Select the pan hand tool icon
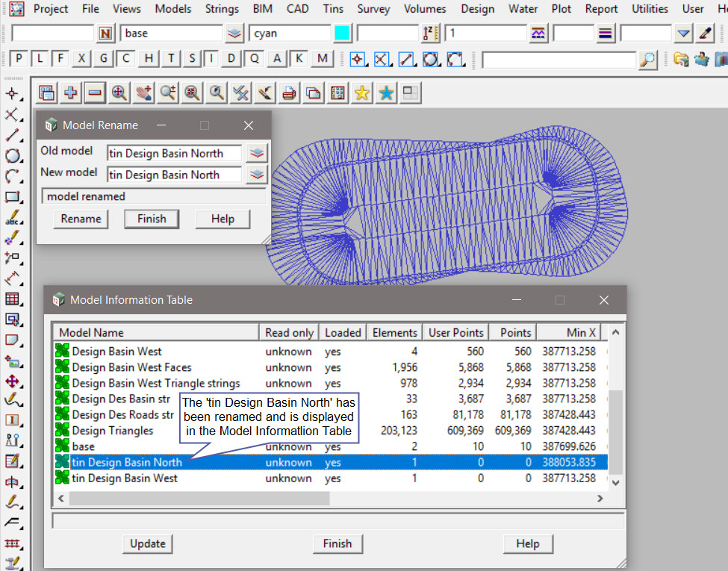728x571 pixels. coord(143,93)
